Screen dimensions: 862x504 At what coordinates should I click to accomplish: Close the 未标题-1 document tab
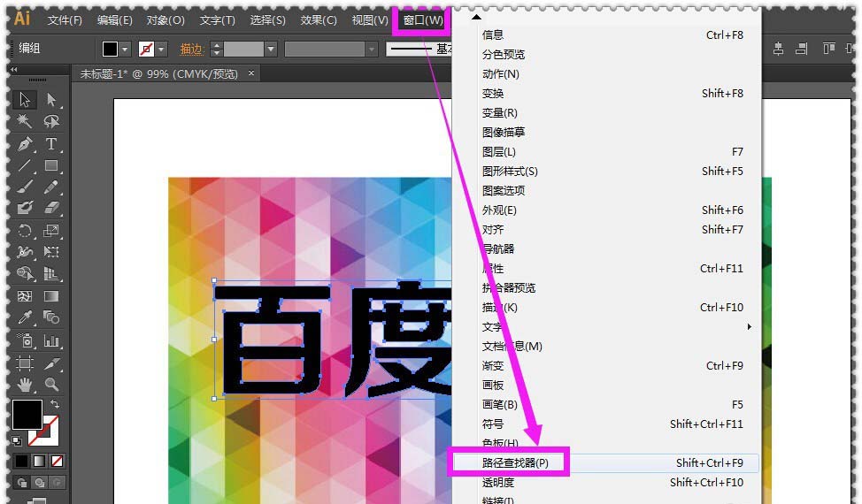[251, 73]
